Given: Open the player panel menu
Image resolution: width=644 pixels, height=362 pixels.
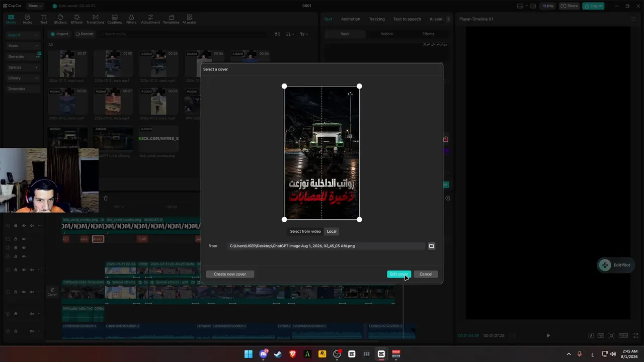Looking at the screenshot, I should pos(633,19).
